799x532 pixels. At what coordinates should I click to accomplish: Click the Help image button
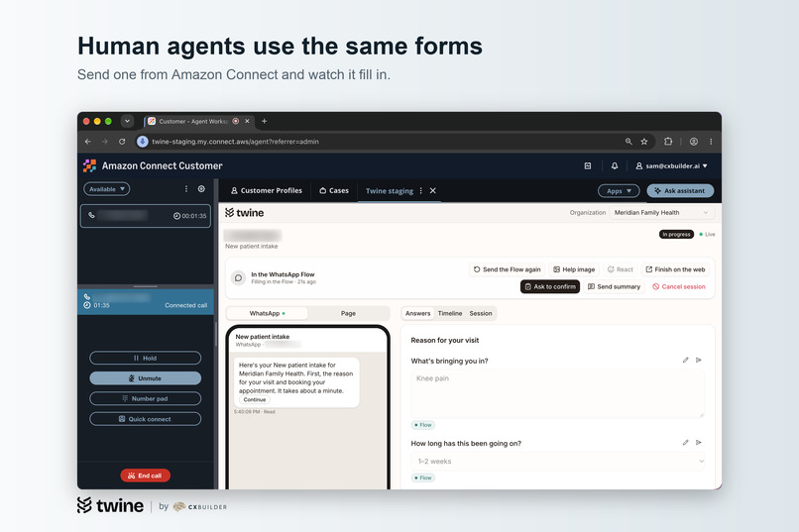click(x=574, y=269)
